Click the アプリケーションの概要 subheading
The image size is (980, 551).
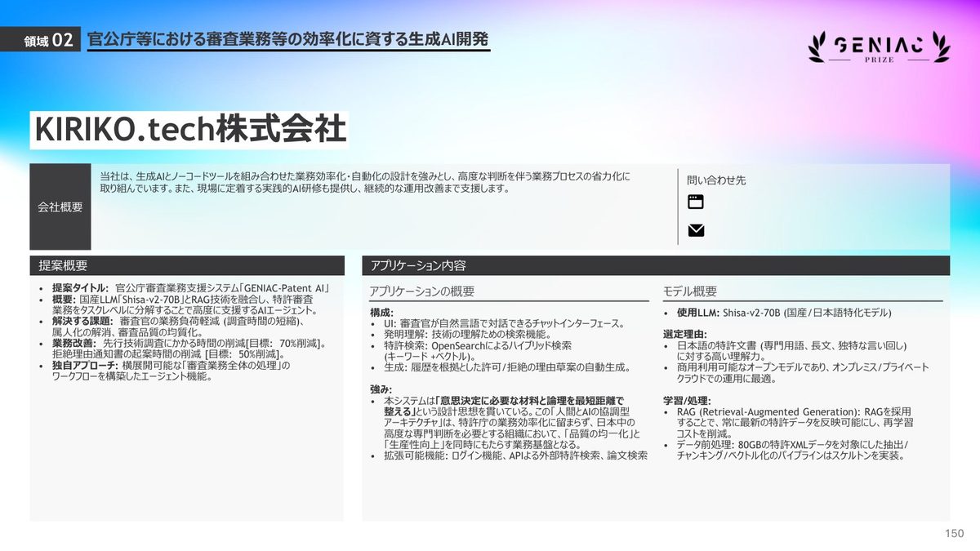click(x=421, y=291)
